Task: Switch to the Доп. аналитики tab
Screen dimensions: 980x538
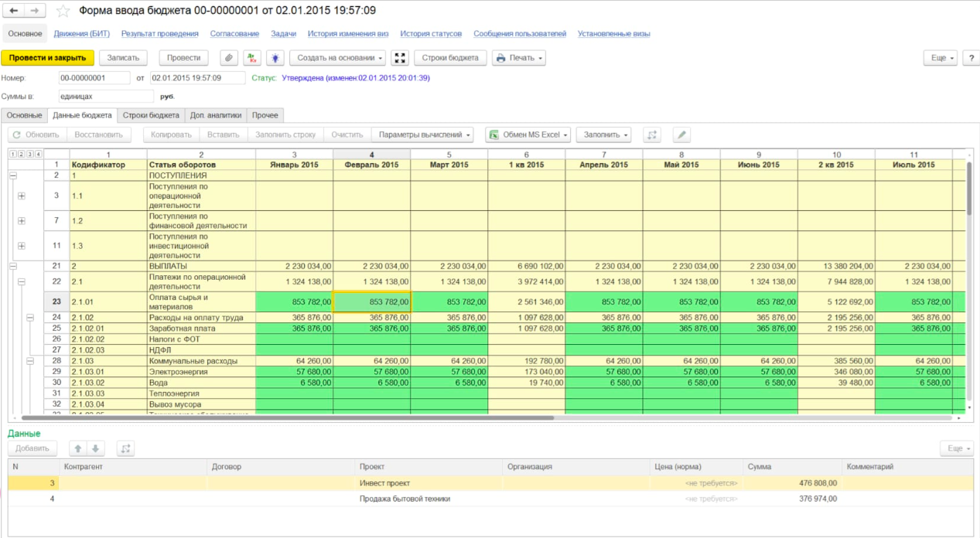Action: pos(216,115)
